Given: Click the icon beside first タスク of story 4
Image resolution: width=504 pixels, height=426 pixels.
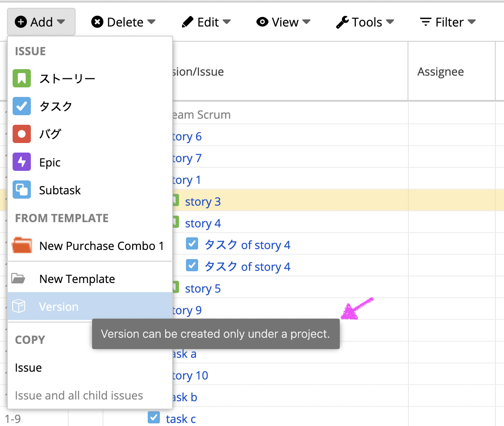Looking at the screenshot, I should (192, 244).
